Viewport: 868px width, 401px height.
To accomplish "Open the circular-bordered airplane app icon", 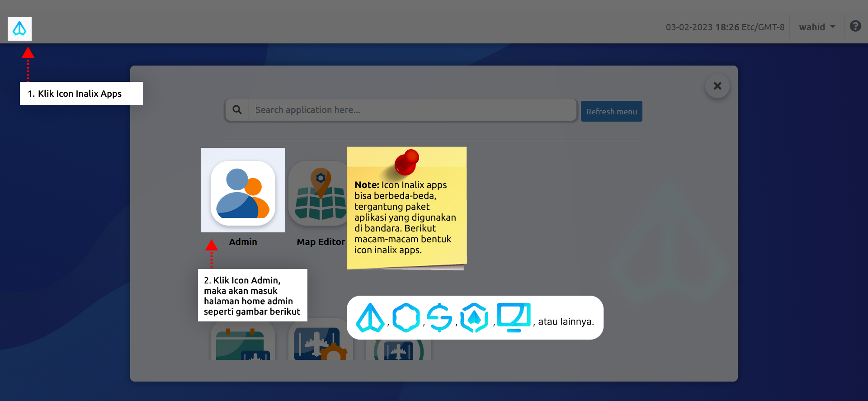I will 398,350.
